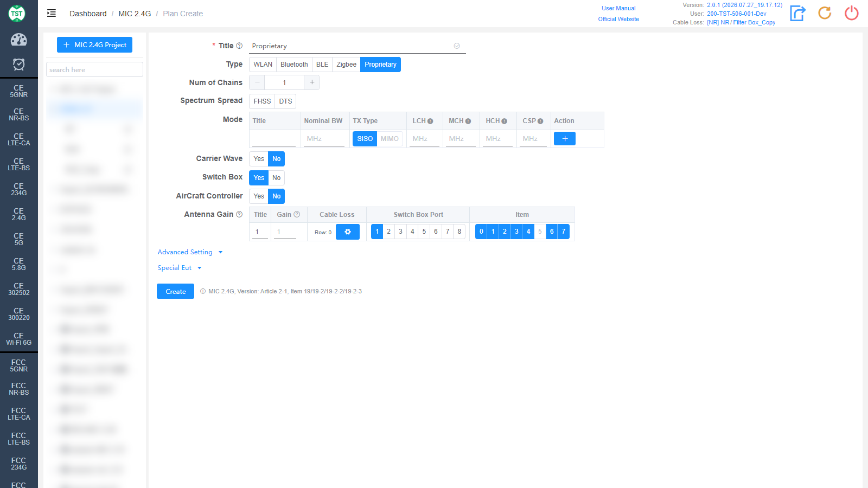Click the Antenna Gain help icon
868x488 pixels.
(x=239, y=215)
